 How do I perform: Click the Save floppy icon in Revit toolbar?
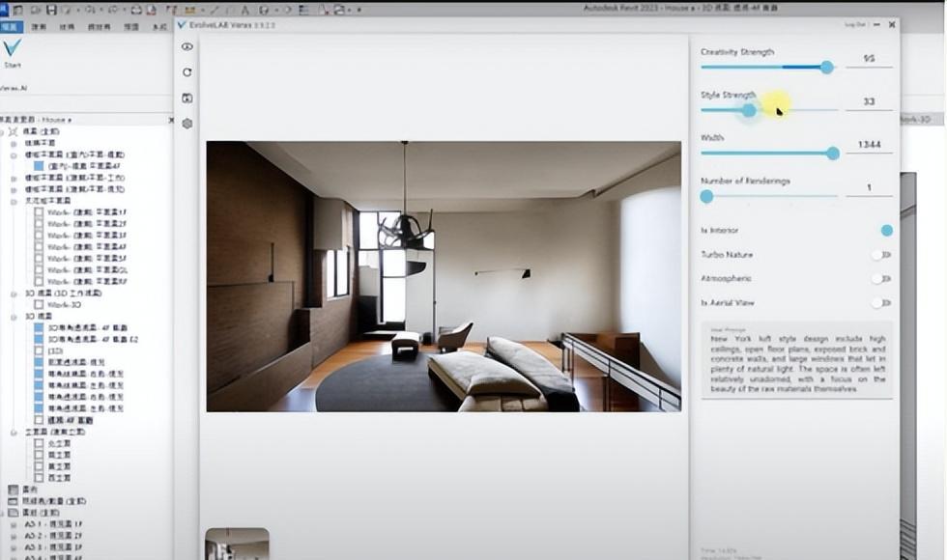point(51,11)
